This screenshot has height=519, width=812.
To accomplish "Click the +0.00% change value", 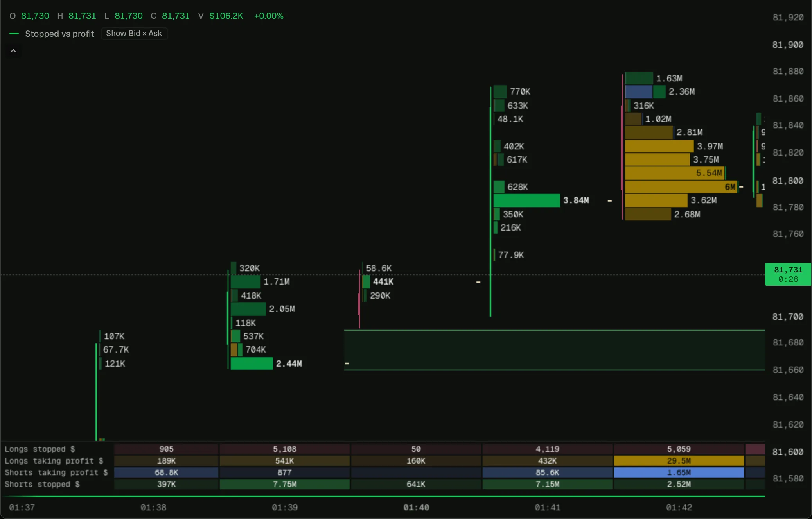I will (269, 16).
